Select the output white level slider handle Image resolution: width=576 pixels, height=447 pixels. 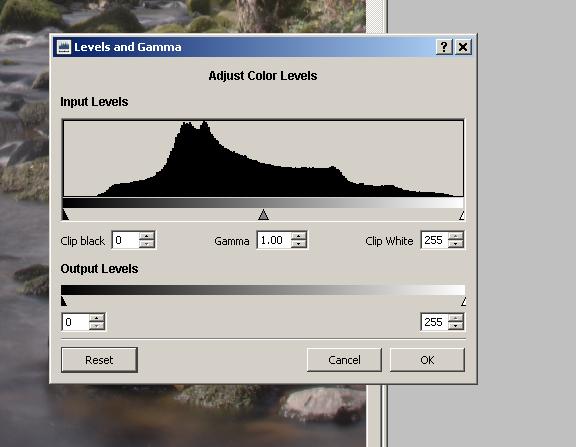click(463, 302)
